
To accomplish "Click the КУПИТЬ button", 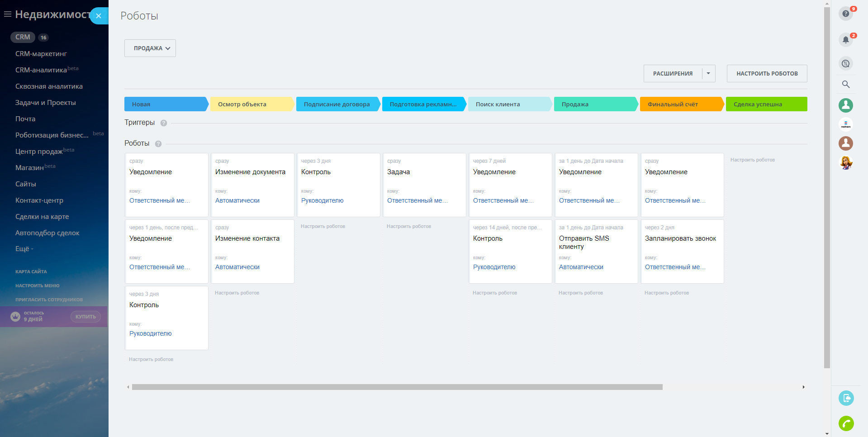I will coord(85,317).
